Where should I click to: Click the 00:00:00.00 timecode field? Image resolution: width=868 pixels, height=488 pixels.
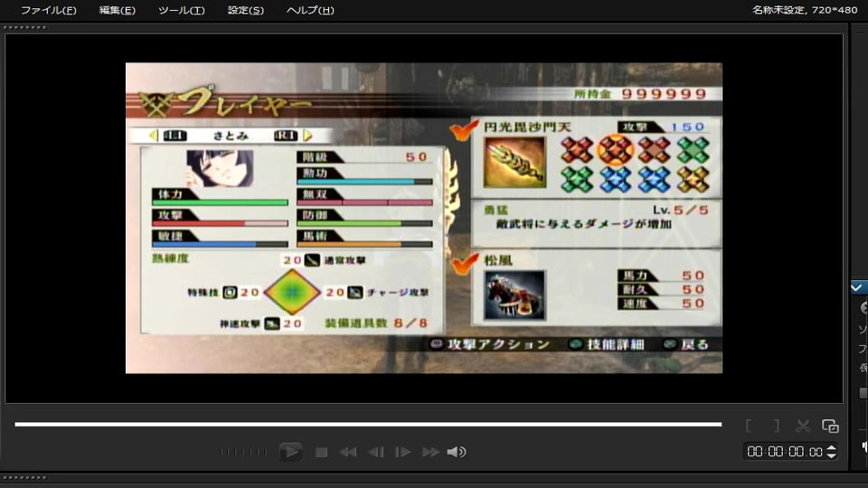point(785,452)
